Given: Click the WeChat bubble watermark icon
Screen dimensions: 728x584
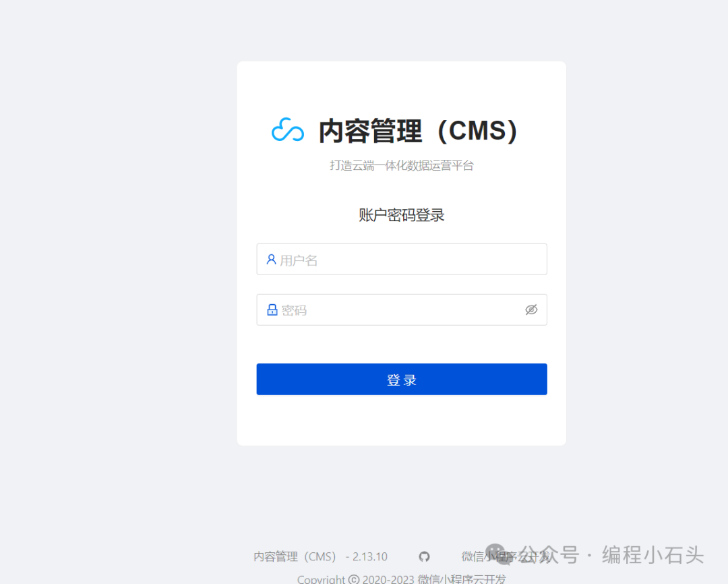Looking at the screenshot, I should pos(499,554).
